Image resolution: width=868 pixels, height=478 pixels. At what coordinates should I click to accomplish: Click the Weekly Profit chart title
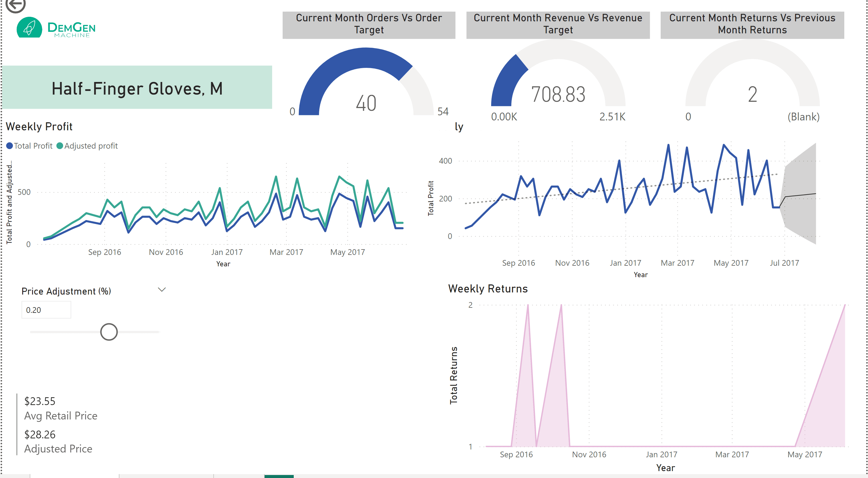coord(39,126)
